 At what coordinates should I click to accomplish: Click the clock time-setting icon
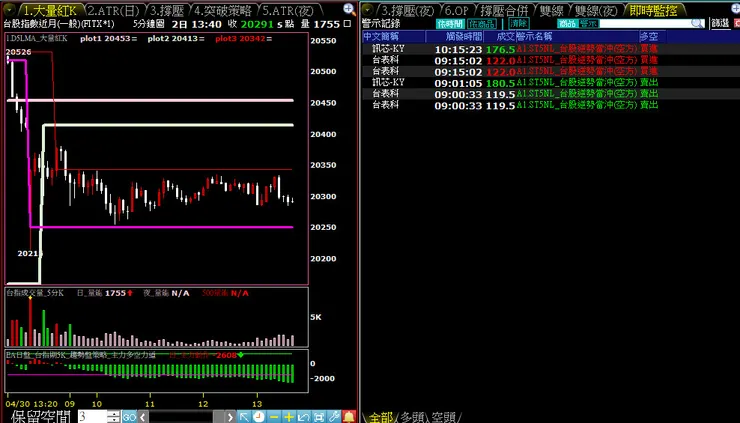coord(259,417)
